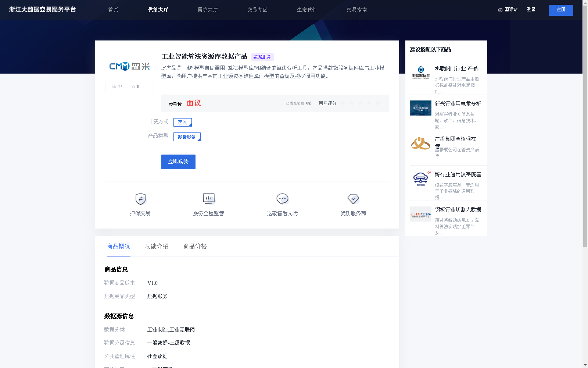
Task: Click the 浙江大数据交易服务平台 site logo
Action: point(43,10)
